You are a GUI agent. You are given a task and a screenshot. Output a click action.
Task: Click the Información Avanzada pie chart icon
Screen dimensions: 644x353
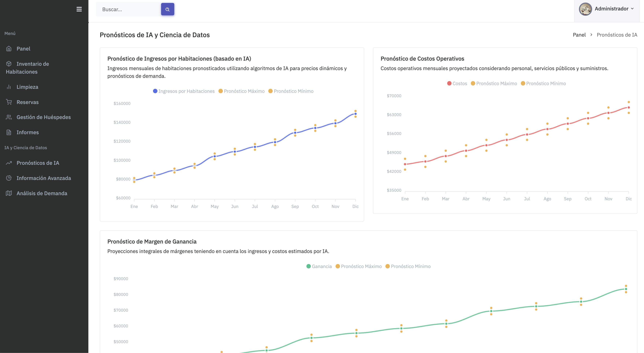[x=9, y=178]
